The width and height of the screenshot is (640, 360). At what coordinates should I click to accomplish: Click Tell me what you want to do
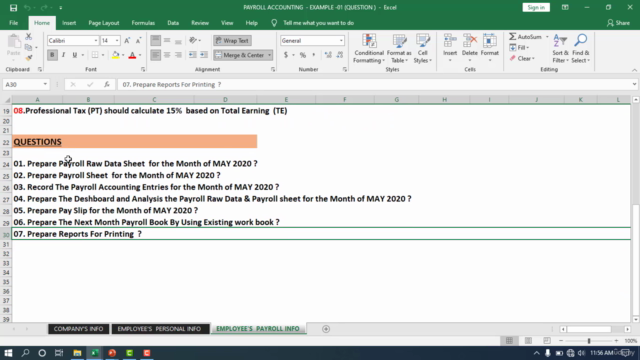318,23
